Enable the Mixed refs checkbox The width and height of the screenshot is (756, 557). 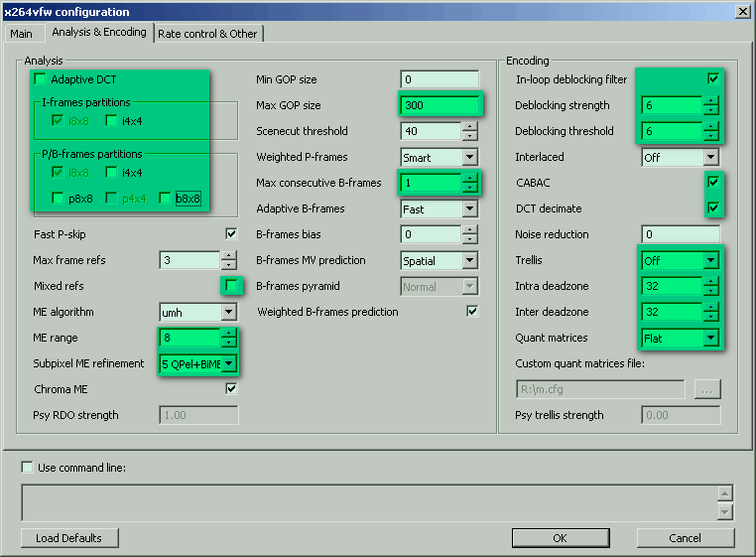pos(231,286)
